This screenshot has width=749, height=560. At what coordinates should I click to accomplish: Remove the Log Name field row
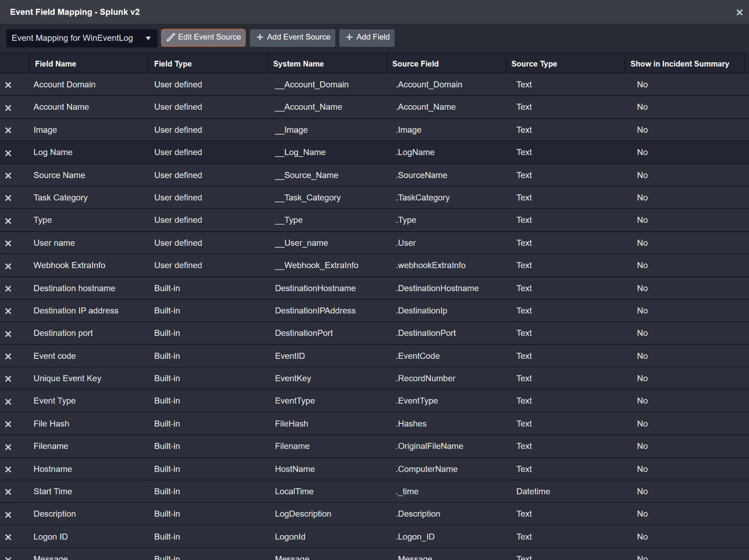tap(8, 153)
